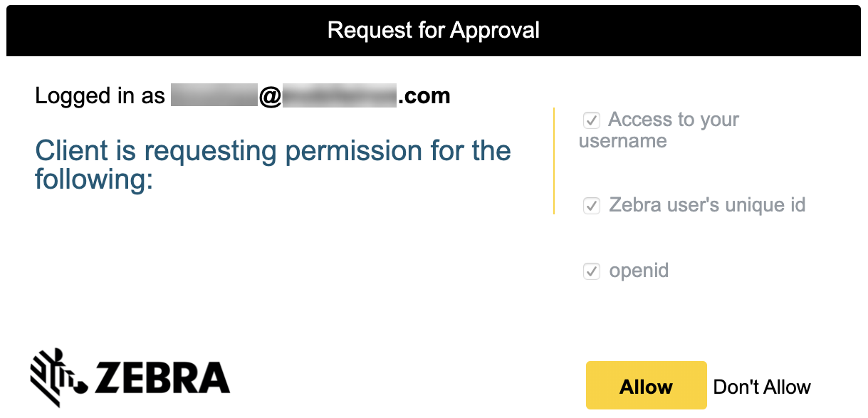Choose the Don't Allow link
Viewport: 868px width, 418px height.
pyautogui.click(x=762, y=387)
